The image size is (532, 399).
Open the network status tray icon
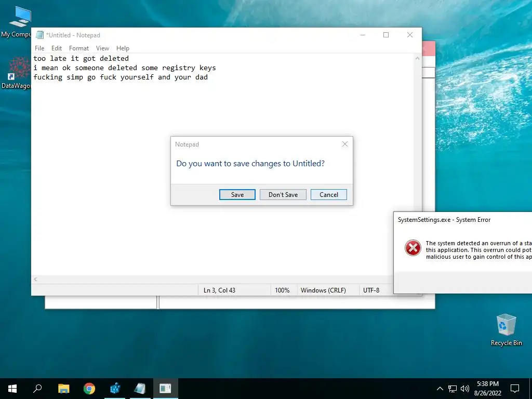pyautogui.click(x=453, y=389)
